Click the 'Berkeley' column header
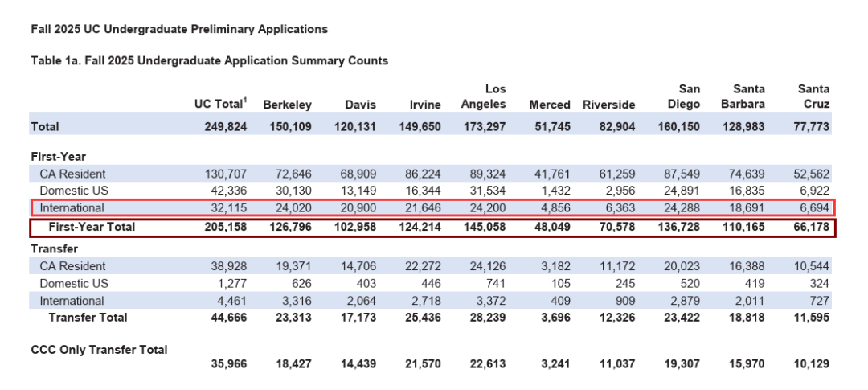 pos(287,105)
